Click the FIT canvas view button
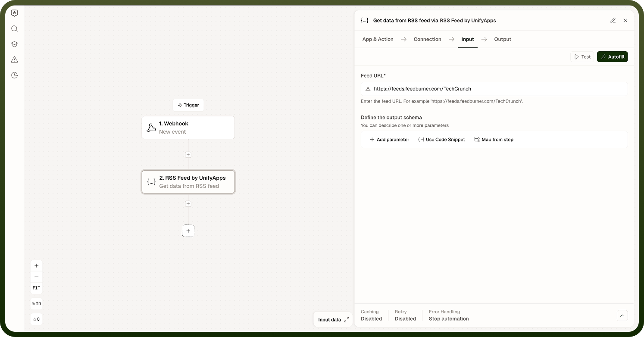 coord(37,288)
